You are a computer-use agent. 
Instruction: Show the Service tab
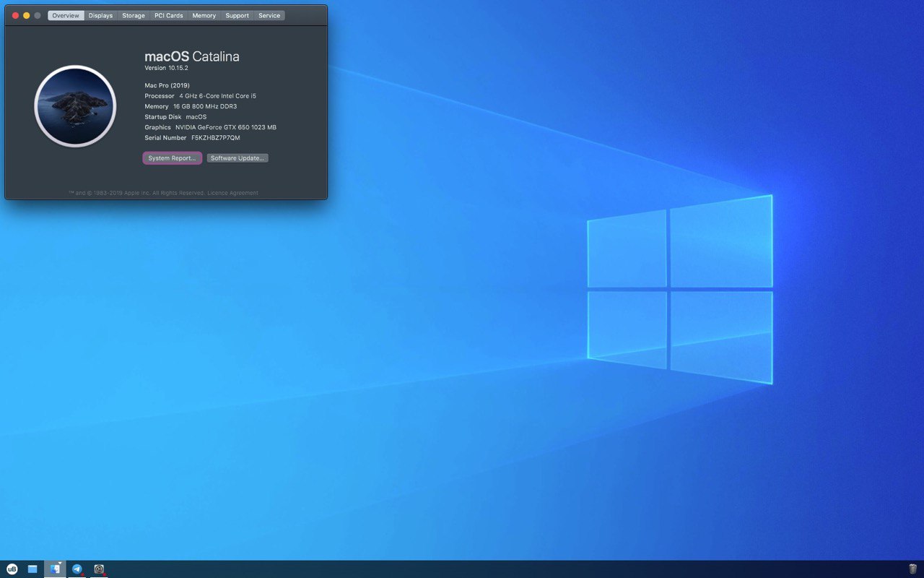click(269, 15)
